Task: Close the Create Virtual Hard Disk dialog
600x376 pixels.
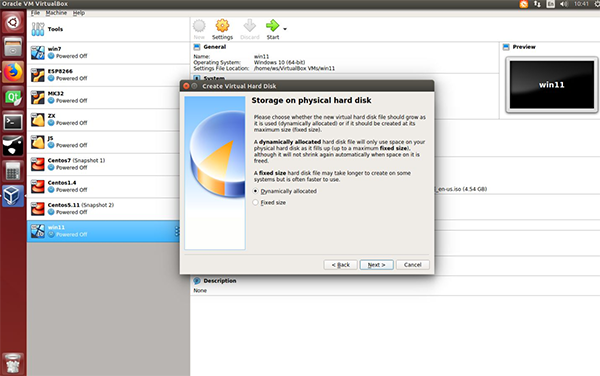Action: 186,86
